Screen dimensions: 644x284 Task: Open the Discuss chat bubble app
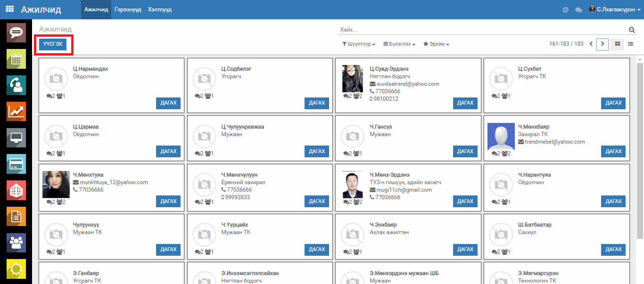(16, 32)
